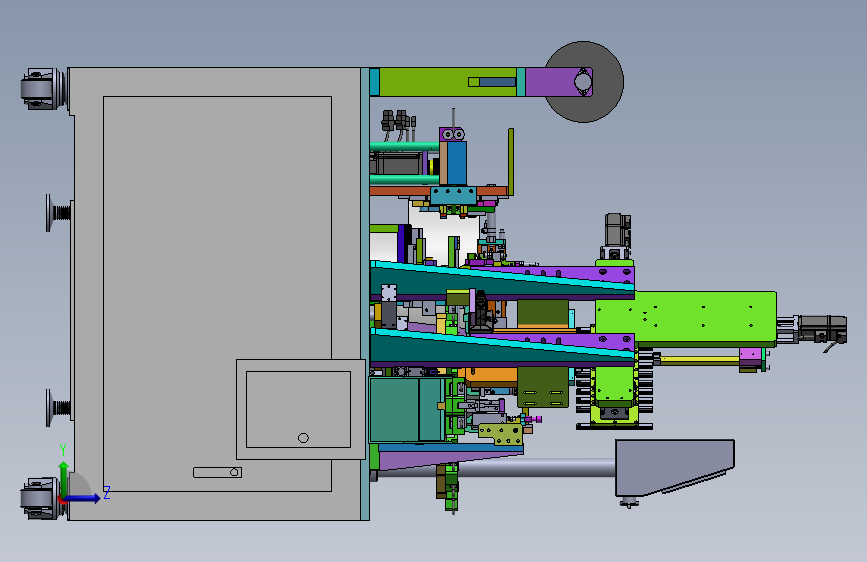
Task: Select the purple block with two round holes
Action: 452,134
